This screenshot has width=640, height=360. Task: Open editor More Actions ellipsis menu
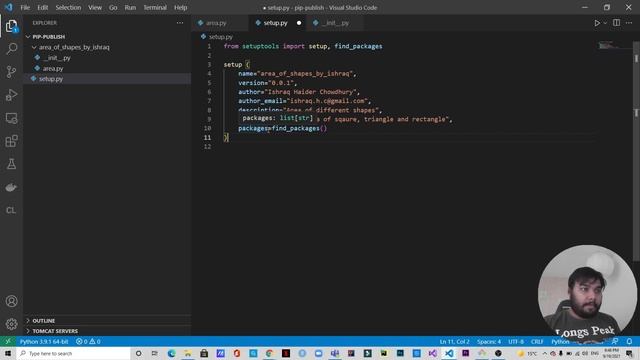click(x=629, y=23)
